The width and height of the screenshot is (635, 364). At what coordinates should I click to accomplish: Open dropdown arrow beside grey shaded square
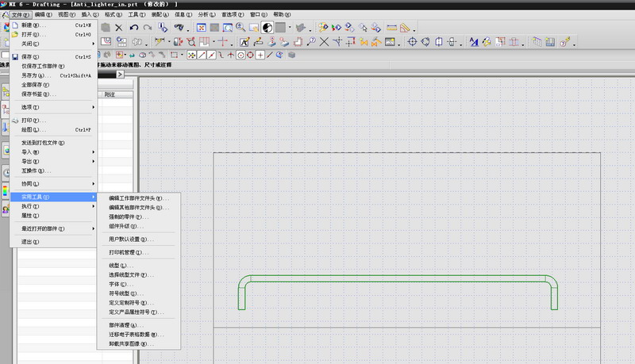click(290, 28)
